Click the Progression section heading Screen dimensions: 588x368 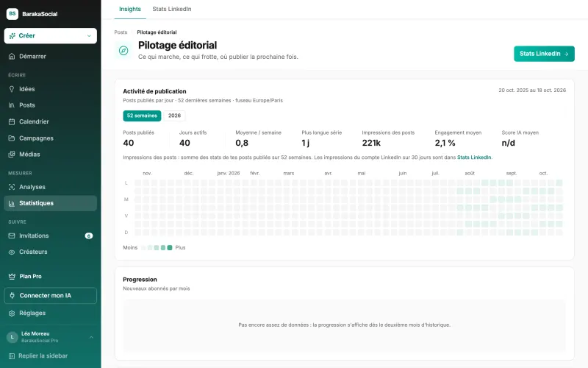pos(140,280)
